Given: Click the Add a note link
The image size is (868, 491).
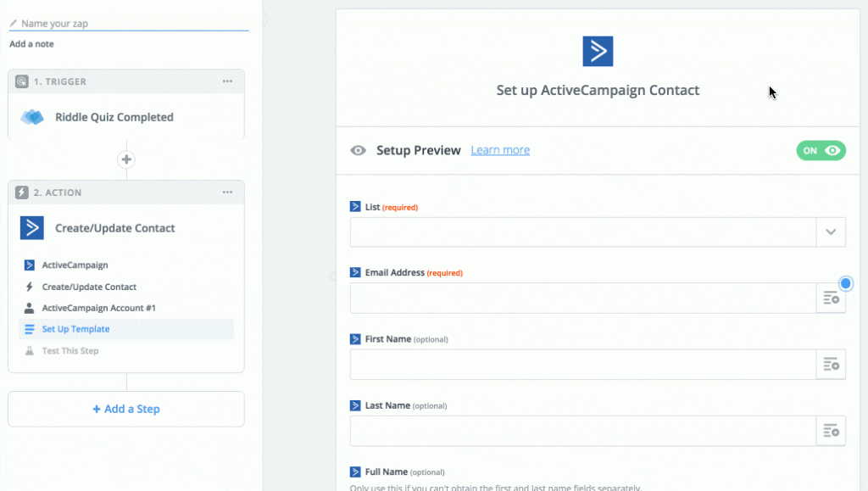Looking at the screenshot, I should [31, 44].
